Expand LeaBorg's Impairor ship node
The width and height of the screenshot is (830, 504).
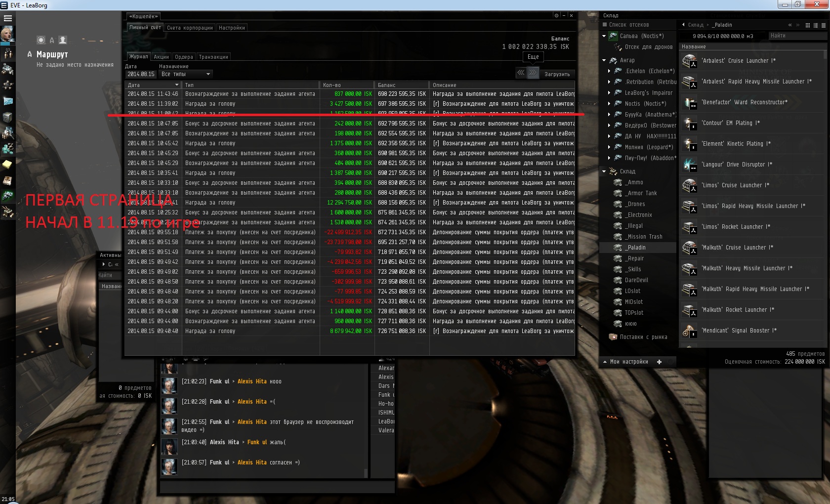(x=609, y=93)
